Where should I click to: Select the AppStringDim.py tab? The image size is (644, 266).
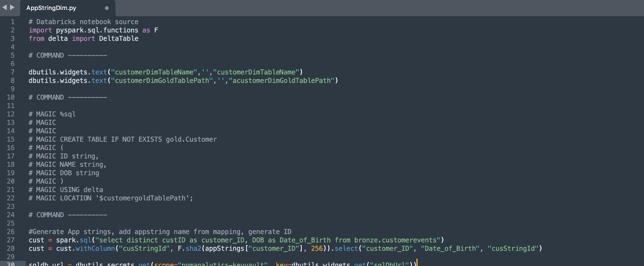[x=51, y=8]
